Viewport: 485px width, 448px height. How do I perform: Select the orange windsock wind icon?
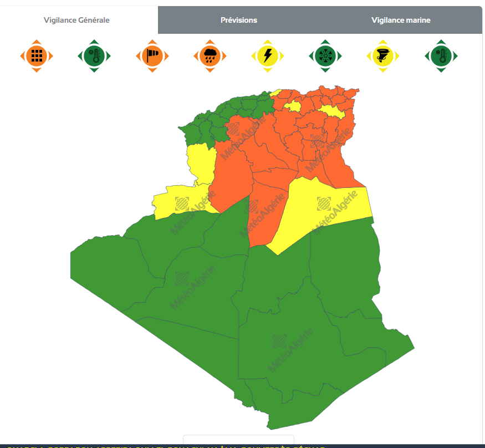152,55
